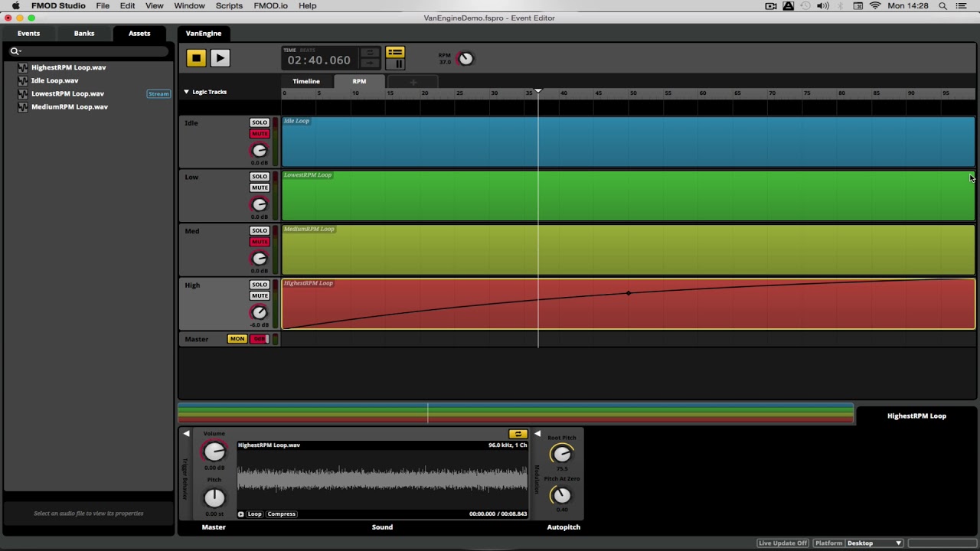Click the Live Update Off button
Viewport: 980px width, 551px height.
(x=783, y=543)
